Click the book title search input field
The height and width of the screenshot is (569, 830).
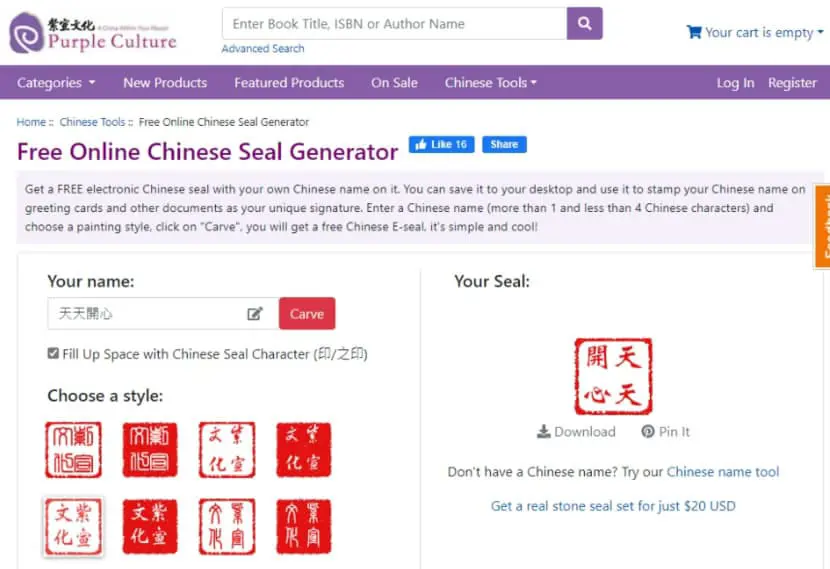[394, 24]
